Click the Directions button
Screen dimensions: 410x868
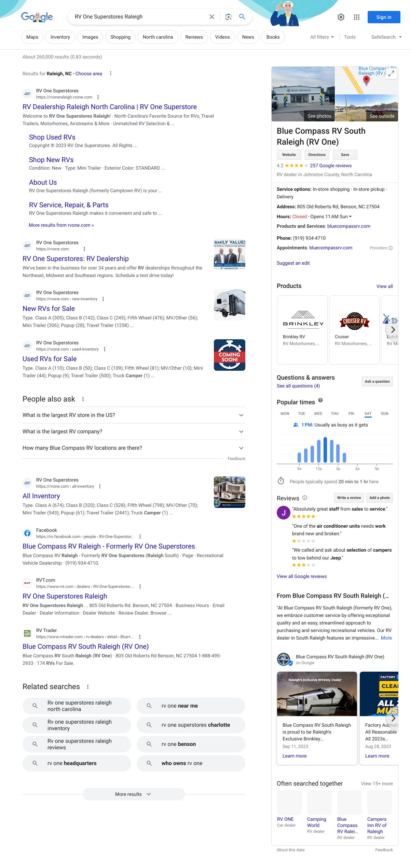[x=317, y=155]
